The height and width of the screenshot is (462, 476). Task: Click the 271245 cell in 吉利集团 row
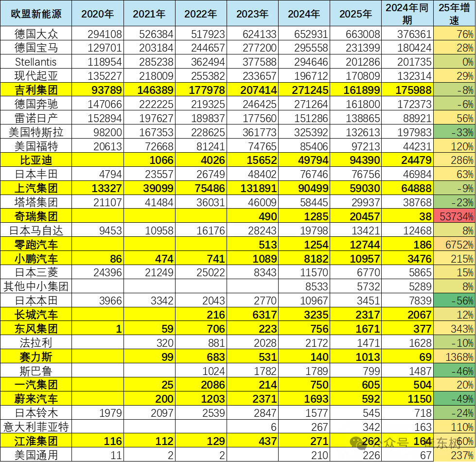tap(304, 90)
